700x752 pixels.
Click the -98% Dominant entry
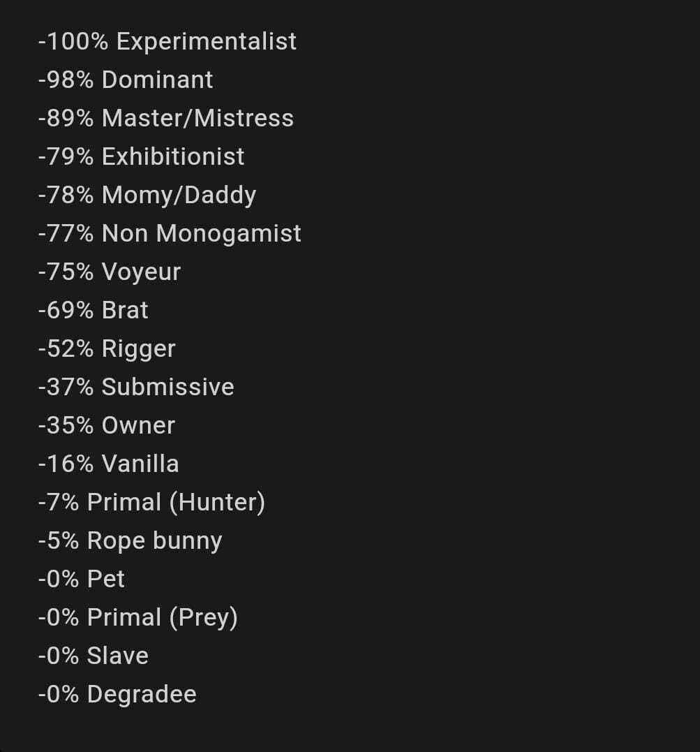pos(126,80)
